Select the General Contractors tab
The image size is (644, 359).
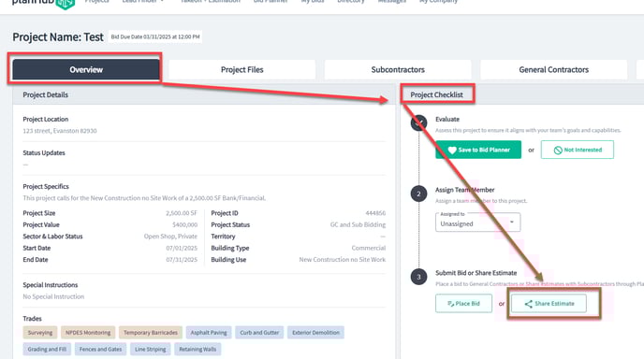pyautogui.click(x=553, y=70)
